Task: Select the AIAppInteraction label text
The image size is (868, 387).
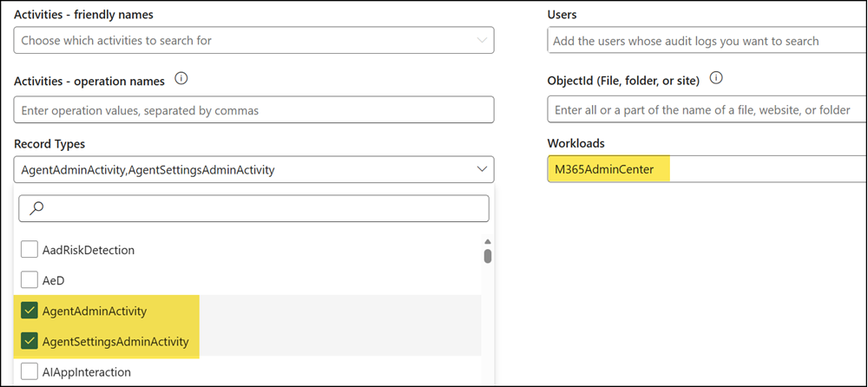Action: click(x=86, y=372)
